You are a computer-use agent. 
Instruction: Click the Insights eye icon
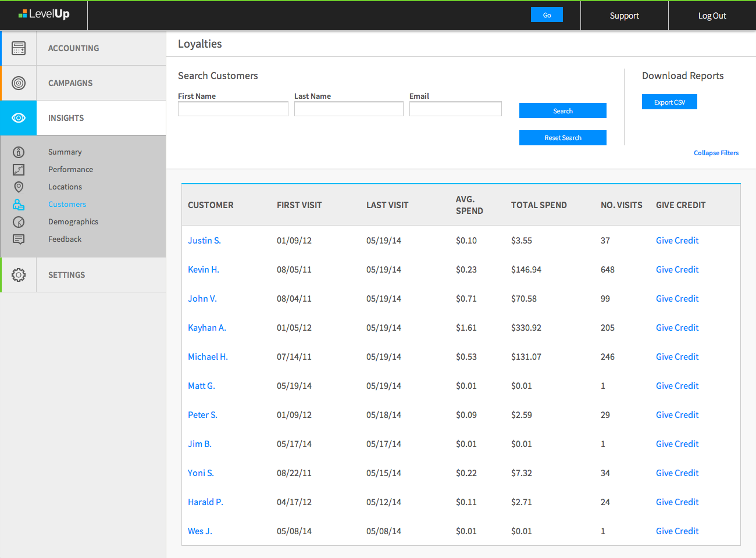click(19, 118)
